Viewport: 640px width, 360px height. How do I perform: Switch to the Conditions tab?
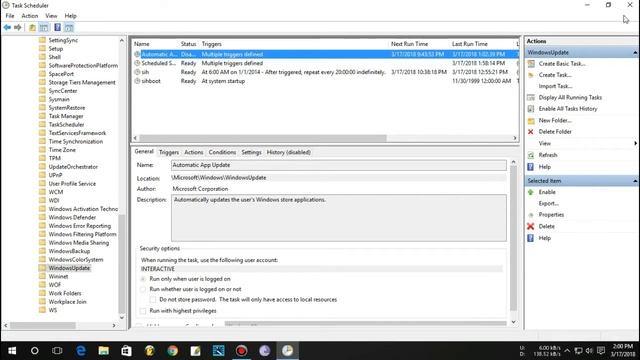[x=222, y=152]
